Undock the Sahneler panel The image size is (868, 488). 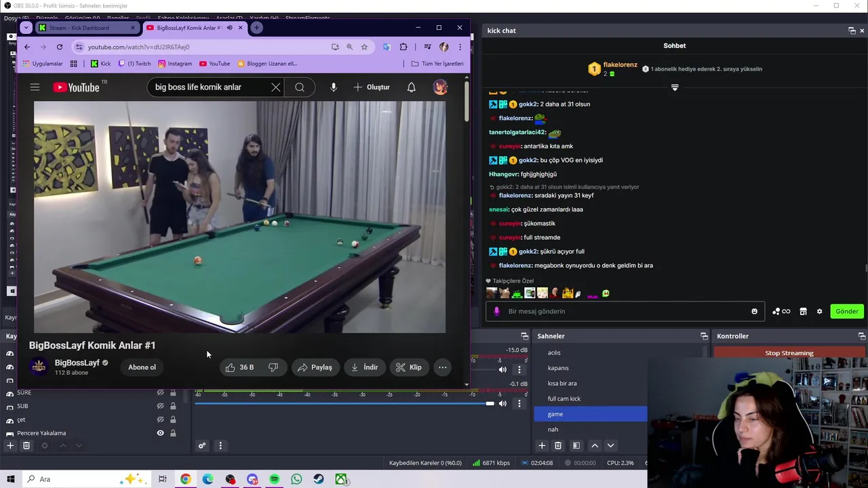click(x=704, y=336)
